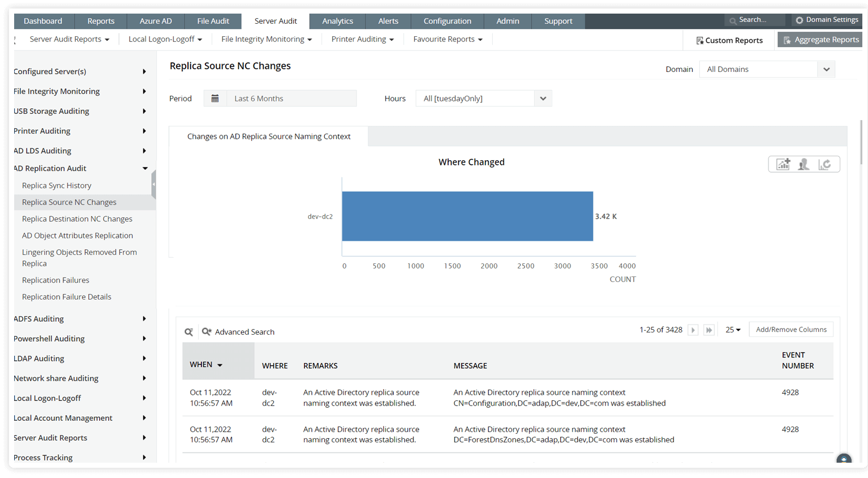Click the Period field showing Last 6 Months

click(x=291, y=99)
